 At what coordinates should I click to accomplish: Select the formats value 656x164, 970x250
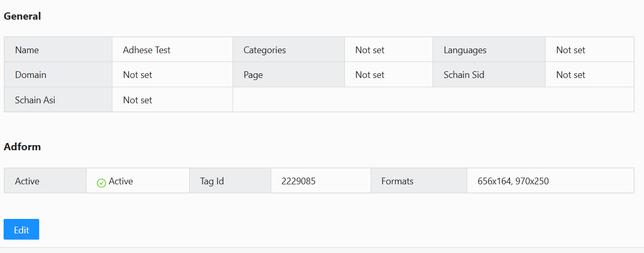point(513,181)
